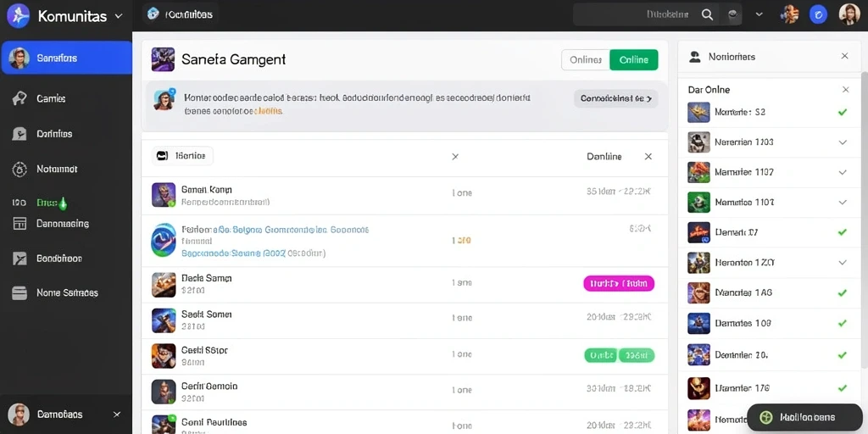The width and height of the screenshot is (868, 434).
Task: Toggle checkmark for Mamantes 1A6
Action: 843,292
